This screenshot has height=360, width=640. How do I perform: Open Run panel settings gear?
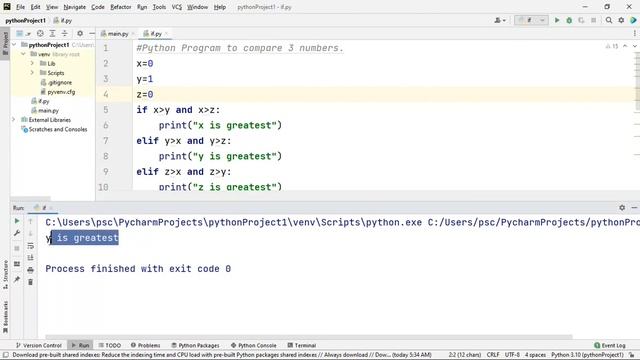622,207
